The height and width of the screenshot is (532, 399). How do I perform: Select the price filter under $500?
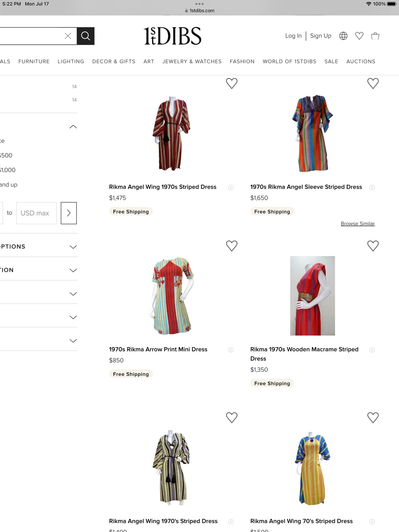(6, 155)
